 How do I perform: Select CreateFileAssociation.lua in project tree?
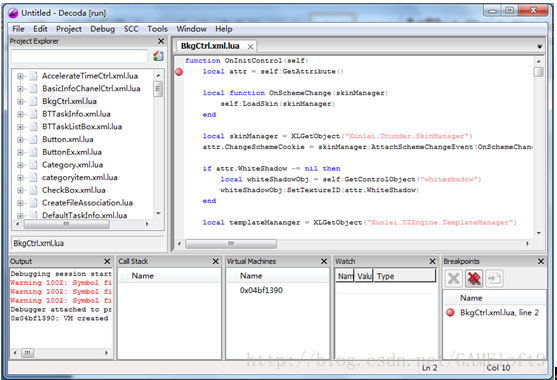click(x=87, y=203)
